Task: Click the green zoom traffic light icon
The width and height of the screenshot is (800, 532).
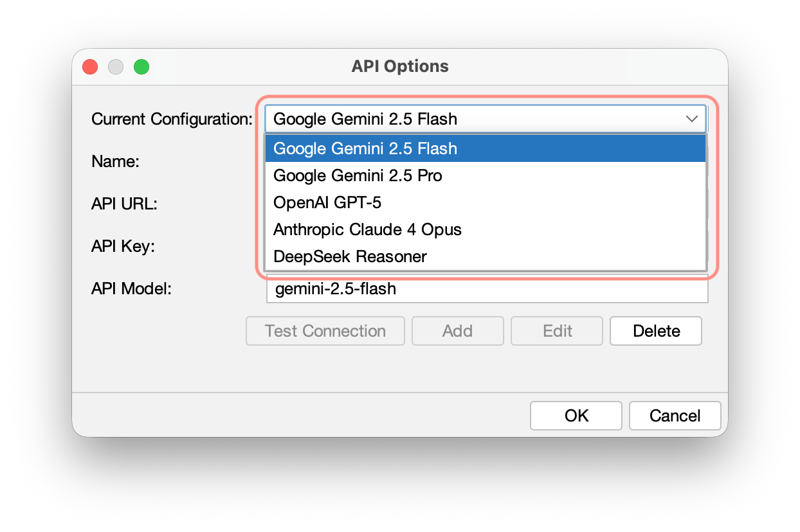Action: [x=141, y=66]
